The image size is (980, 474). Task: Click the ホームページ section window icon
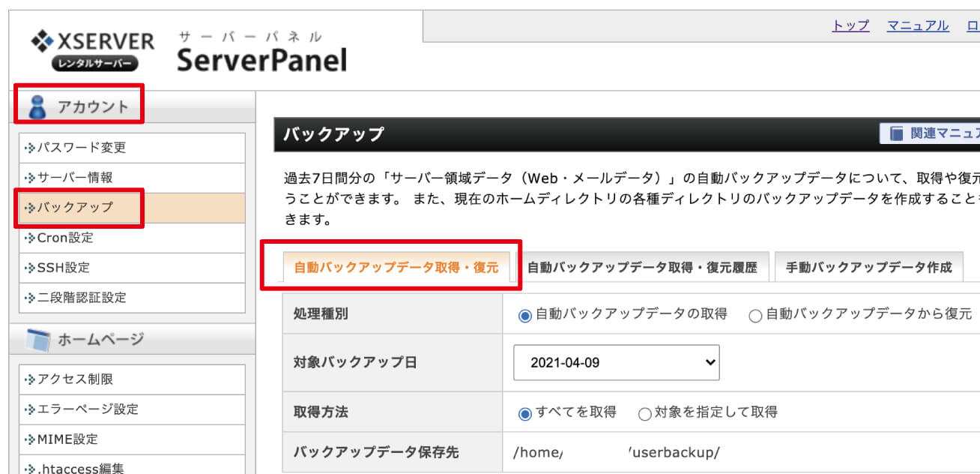point(37,340)
